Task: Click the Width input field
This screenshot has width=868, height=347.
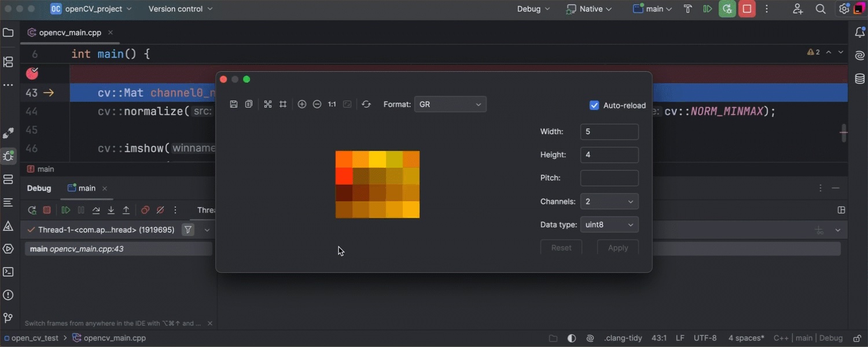Action: 609,131
